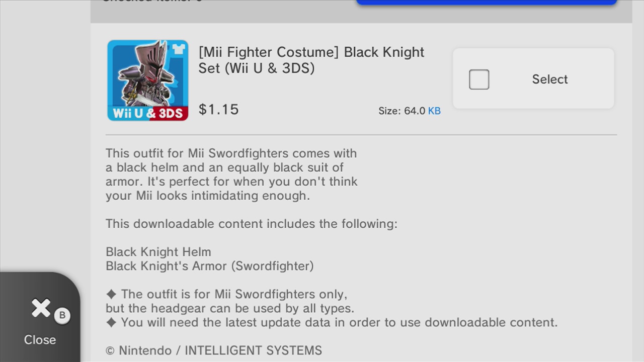Click the Black Knight Helm list entry
The image size is (644, 362).
(x=158, y=252)
